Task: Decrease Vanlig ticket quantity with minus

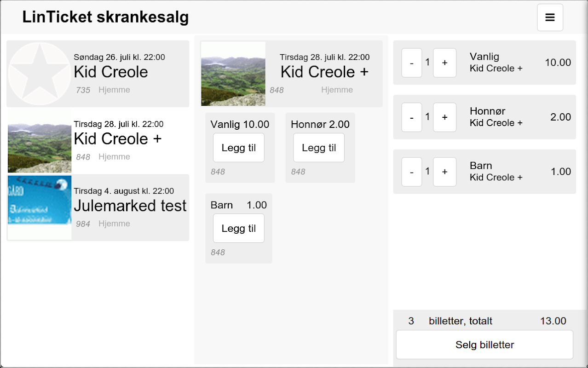Action: (x=411, y=63)
